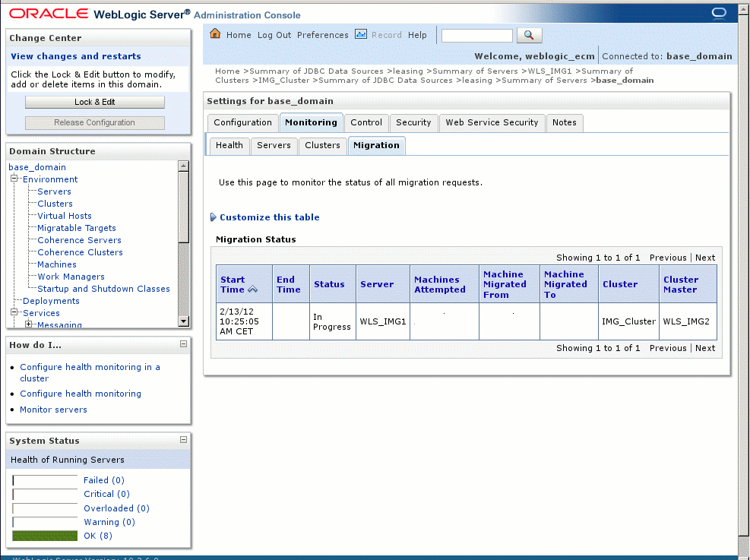Click the search magnifier icon
Screen dimensions: 750x560
pyautogui.click(x=529, y=35)
